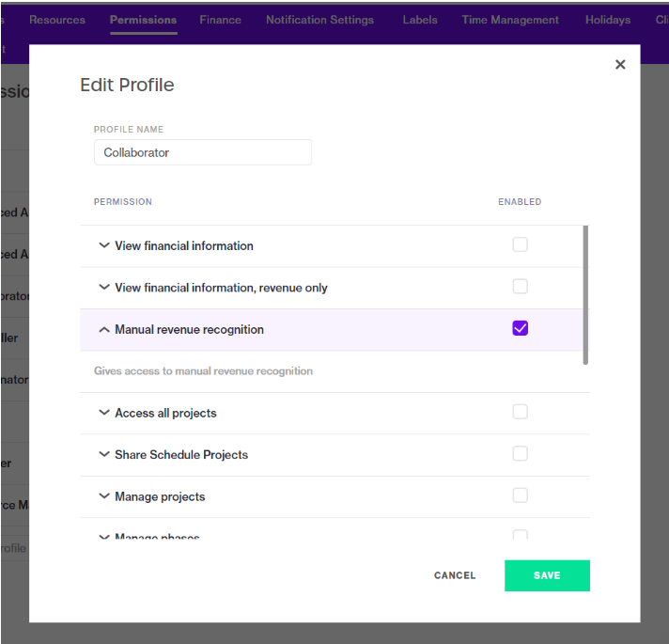The height and width of the screenshot is (644, 669).
Task: Click 'Gives access to manual revenue recognition' description
Action: pos(203,370)
